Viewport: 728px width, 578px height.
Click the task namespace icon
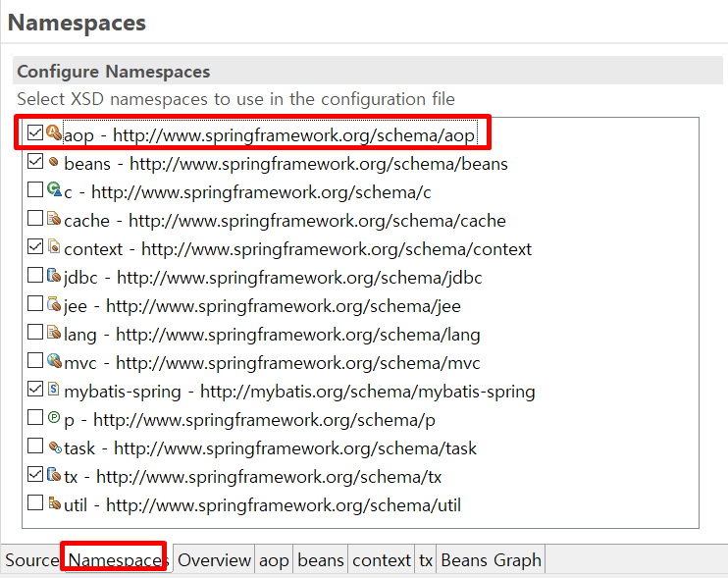(55, 447)
